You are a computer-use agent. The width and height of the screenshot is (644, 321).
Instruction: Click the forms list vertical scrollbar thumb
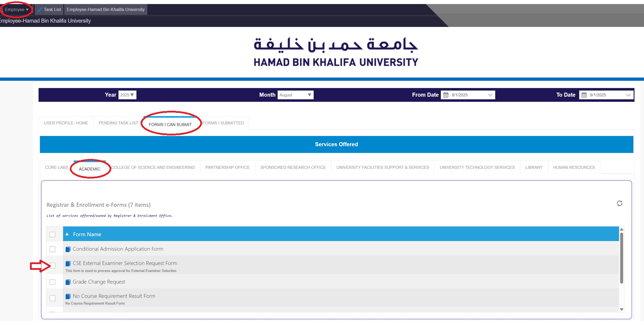(621, 258)
